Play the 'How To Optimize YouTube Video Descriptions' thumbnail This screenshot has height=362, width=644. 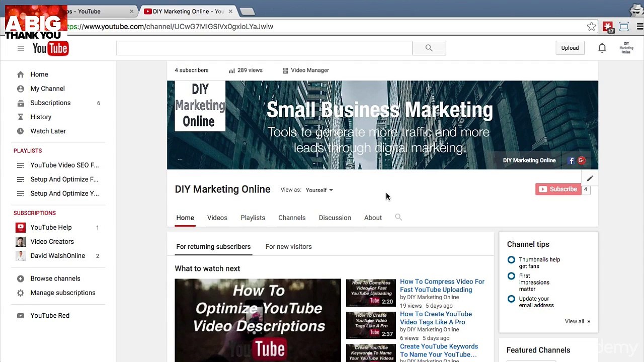point(258,320)
